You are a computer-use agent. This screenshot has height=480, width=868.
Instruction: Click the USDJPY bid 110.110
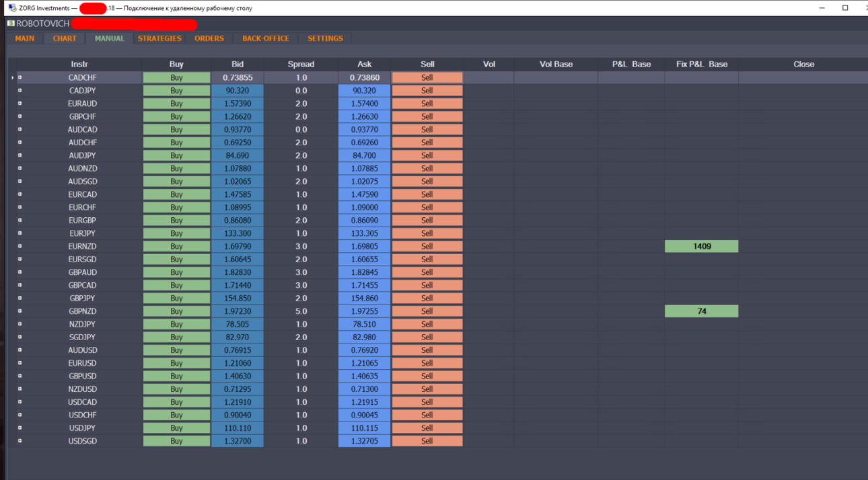[238, 428]
